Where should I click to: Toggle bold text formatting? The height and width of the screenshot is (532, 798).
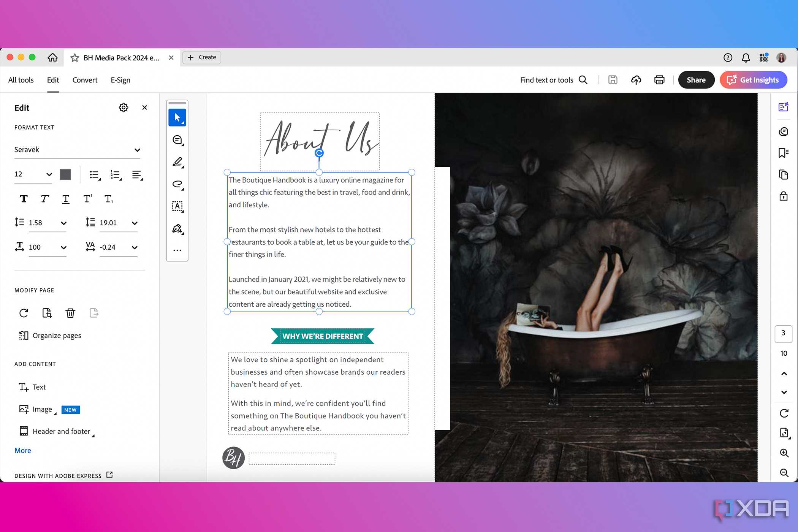[x=24, y=199]
